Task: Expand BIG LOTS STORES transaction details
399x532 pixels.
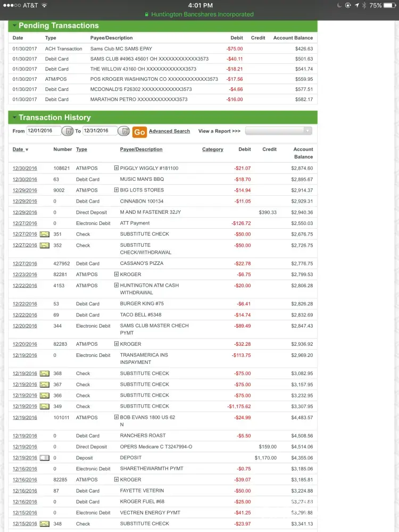Action: pyautogui.click(x=117, y=190)
